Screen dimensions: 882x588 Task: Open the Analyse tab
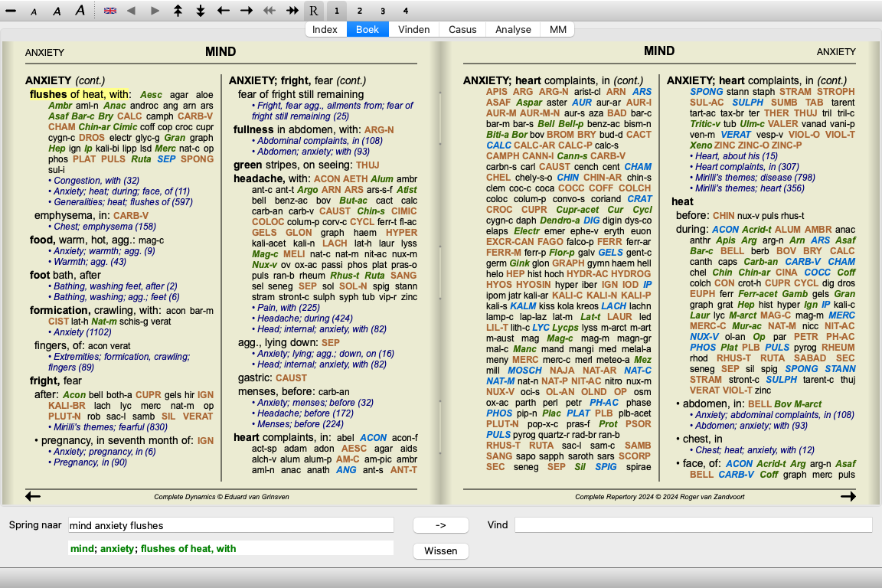tap(513, 30)
